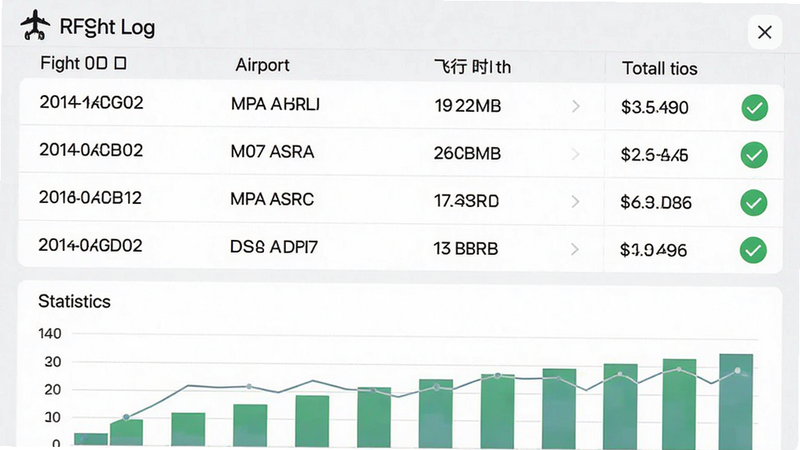Click the Chinese flight time column header
The width and height of the screenshot is (800, 450).
click(x=472, y=67)
